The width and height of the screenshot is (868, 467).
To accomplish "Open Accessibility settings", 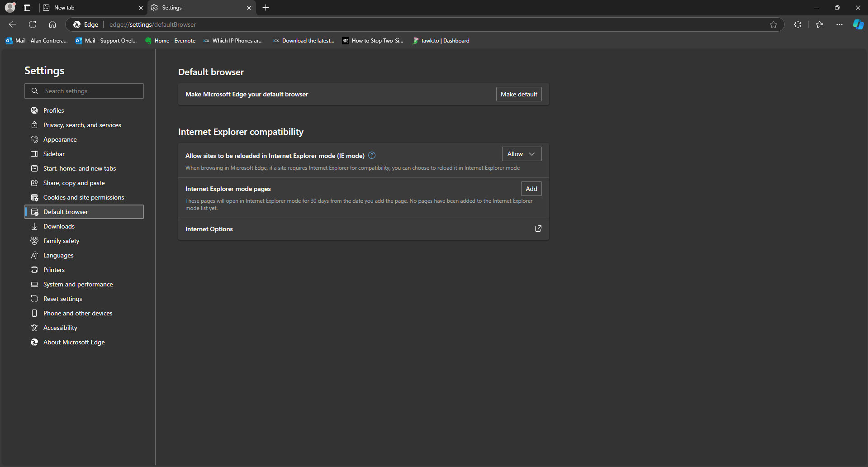I will [84, 328].
